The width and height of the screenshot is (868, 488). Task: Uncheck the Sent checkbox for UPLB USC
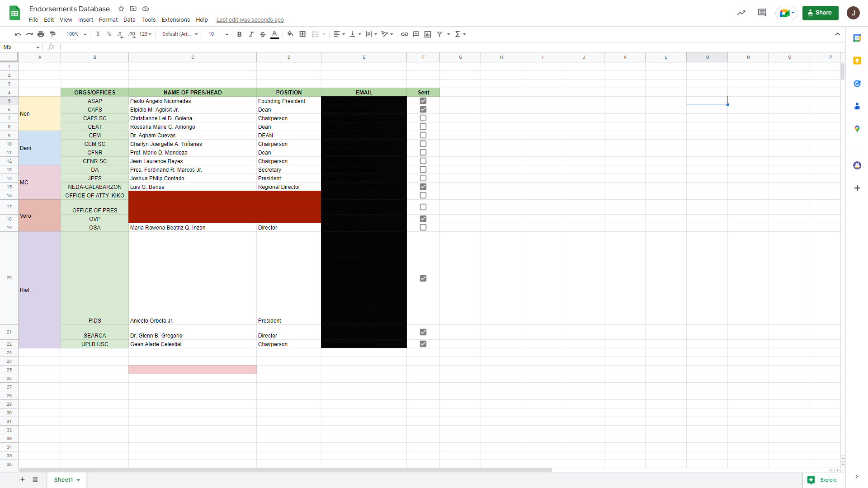click(x=423, y=344)
